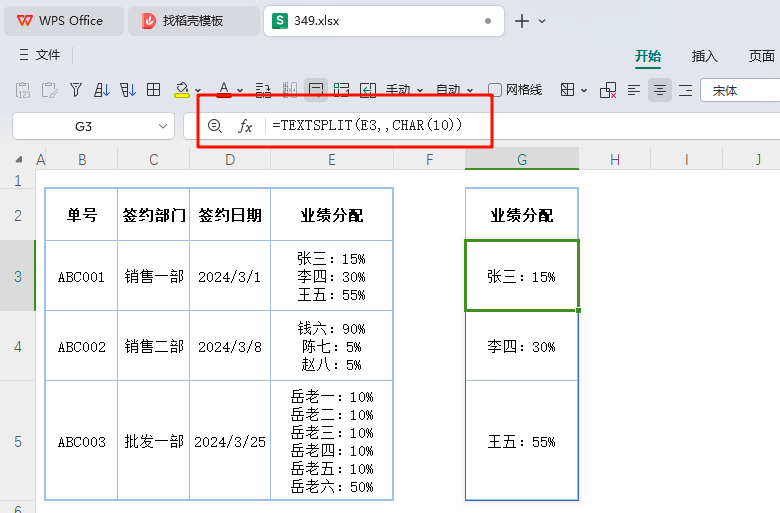Image resolution: width=780 pixels, height=513 pixels.
Task: Open the 手动 dropdown
Action: pos(404,90)
